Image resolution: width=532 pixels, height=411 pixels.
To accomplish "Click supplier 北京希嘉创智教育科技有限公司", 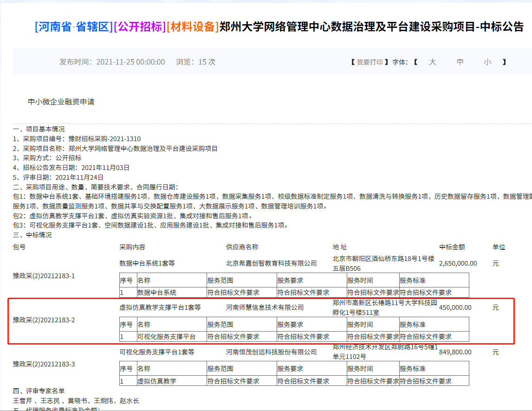I will (x=271, y=263).
